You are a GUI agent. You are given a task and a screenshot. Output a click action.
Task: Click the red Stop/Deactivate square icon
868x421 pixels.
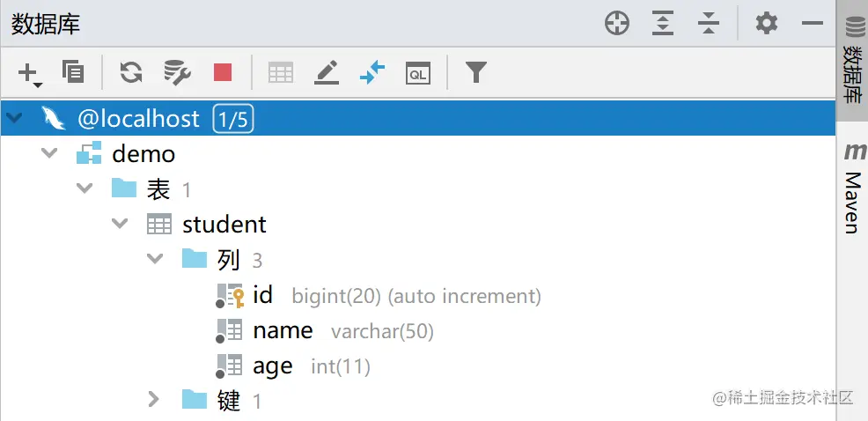(223, 72)
